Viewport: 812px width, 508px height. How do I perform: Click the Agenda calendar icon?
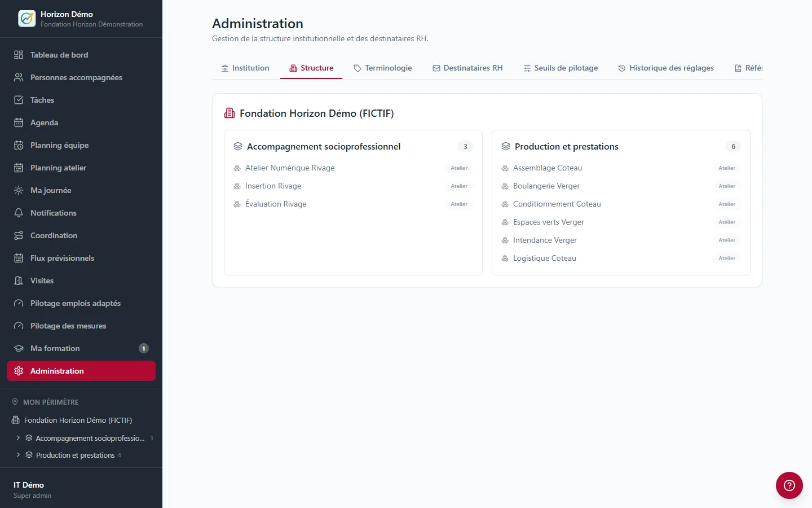click(19, 122)
